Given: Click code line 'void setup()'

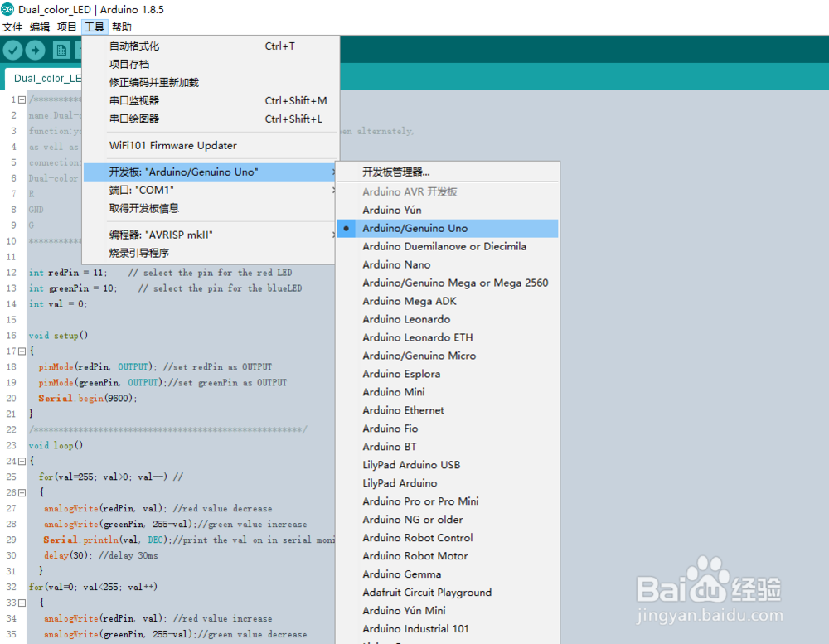Looking at the screenshot, I should 58,336.
